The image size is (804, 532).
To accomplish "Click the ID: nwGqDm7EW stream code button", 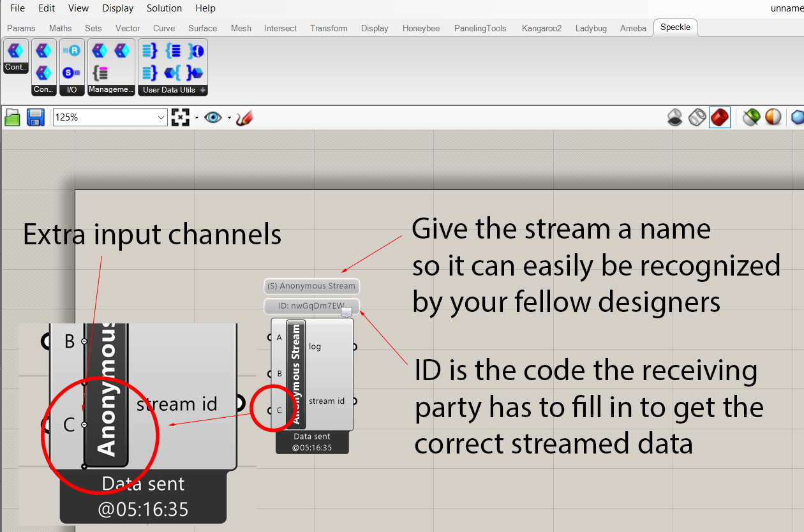I will tap(306, 306).
